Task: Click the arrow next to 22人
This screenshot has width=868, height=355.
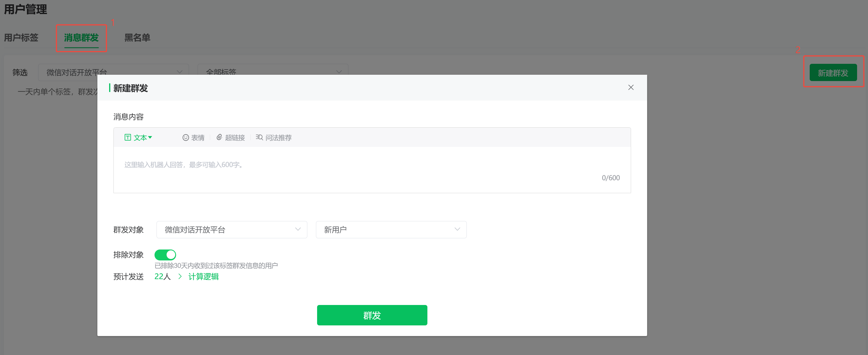Action: [x=180, y=277]
